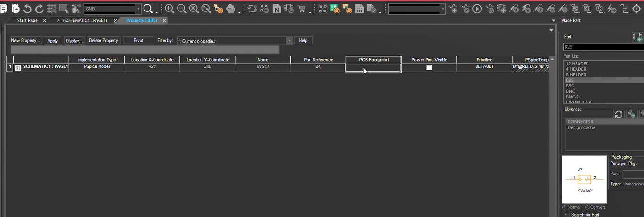Click the part symbol preview thumbnail
The height and width of the screenshot is (217, 644).
[x=584, y=180]
